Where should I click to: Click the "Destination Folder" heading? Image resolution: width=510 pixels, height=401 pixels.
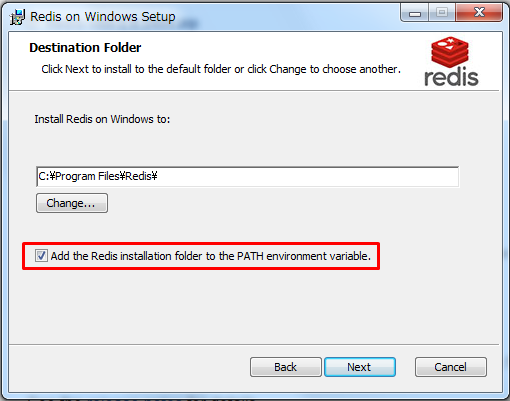85,48
